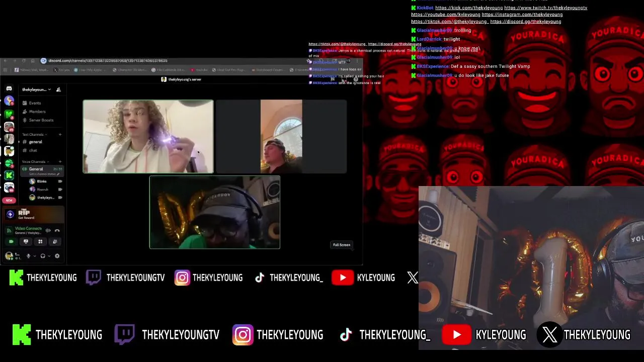Click LordDarrick username in stream chat
This screenshot has width=644, height=362.
pyautogui.click(x=429, y=39)
